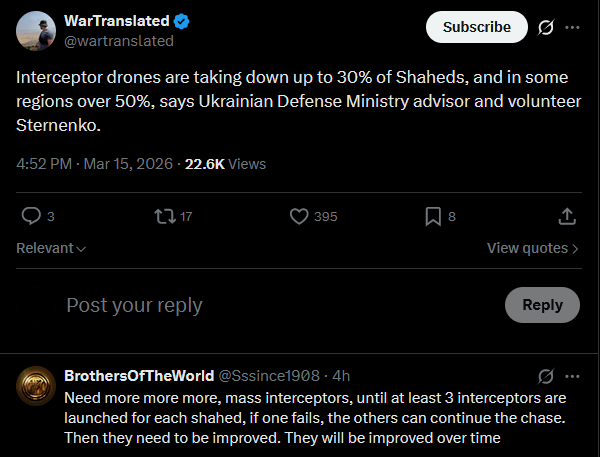This screenshot has height=457, width=600.
Task: Click the verified blue checkmark badge
Action: (x=182, y=21)
